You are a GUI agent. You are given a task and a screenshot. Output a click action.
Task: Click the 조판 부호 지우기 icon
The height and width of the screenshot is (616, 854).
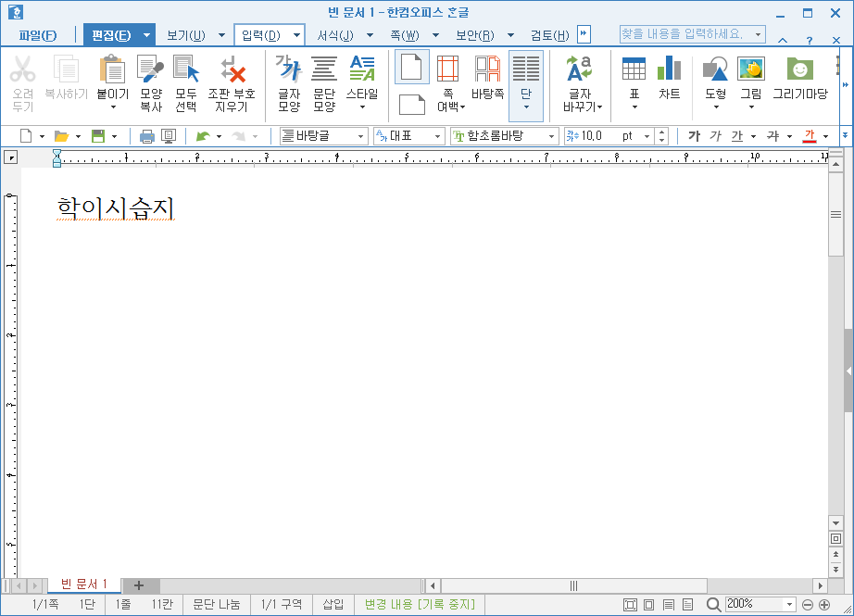tap(234, 74)
